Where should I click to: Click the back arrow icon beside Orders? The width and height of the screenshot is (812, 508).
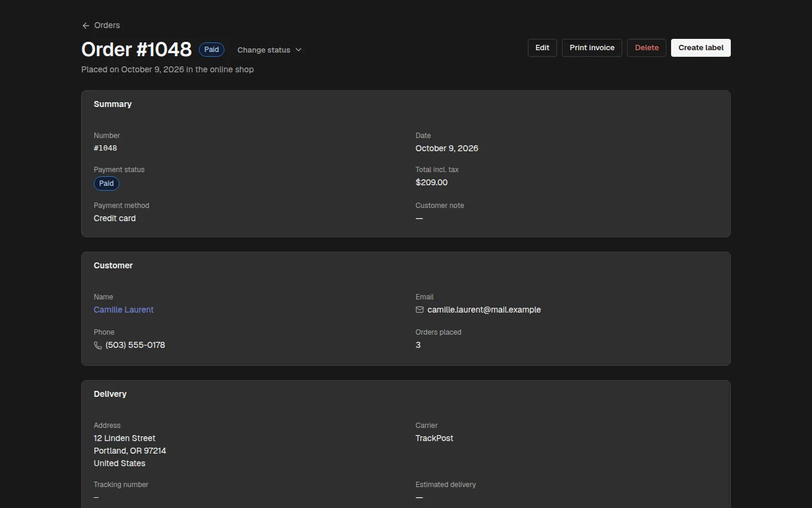85,26
